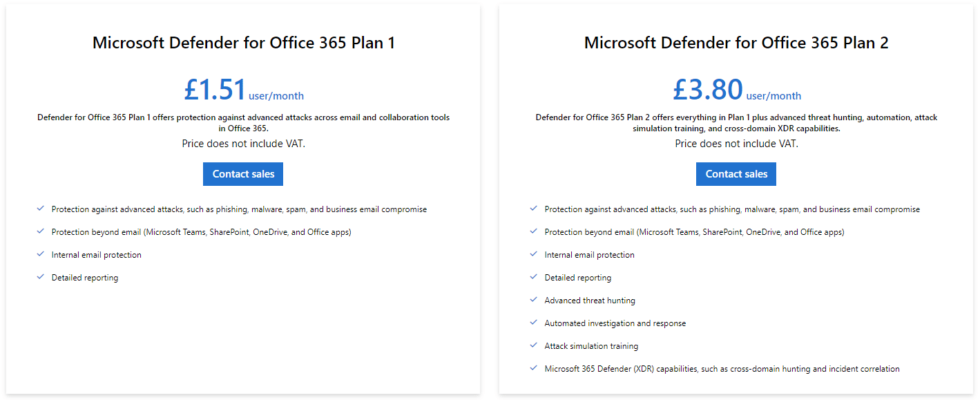
Task: Click checkmark beside Internal email protection in Plan 1
Action: point(41,254)
